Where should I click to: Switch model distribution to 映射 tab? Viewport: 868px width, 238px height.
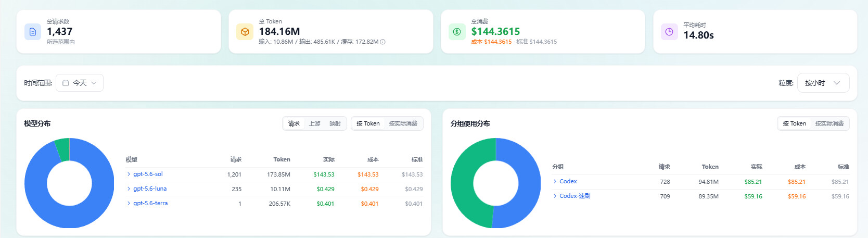335,123
